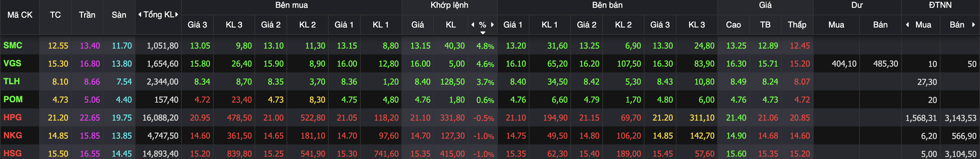This screenshot has width=980, height=159.
Task: Click HPG high price 21.40
Action: coord(736,118)
